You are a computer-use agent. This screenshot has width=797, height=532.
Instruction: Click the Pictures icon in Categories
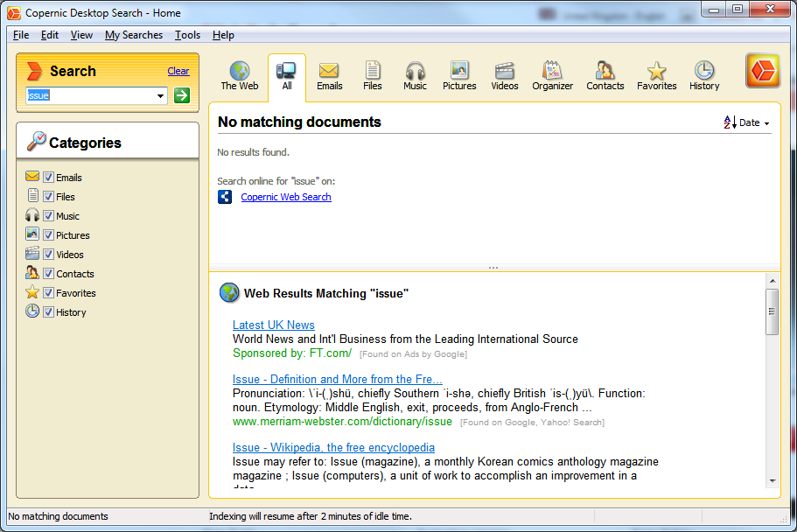point(32,234)
